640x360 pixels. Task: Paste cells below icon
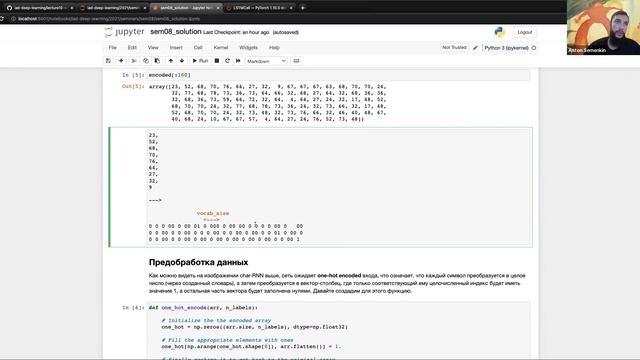click(x=157, y=61)
